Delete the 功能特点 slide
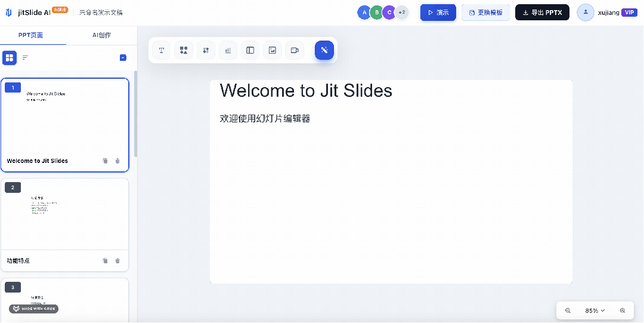644x323 pixels. [x=117, y=260]
